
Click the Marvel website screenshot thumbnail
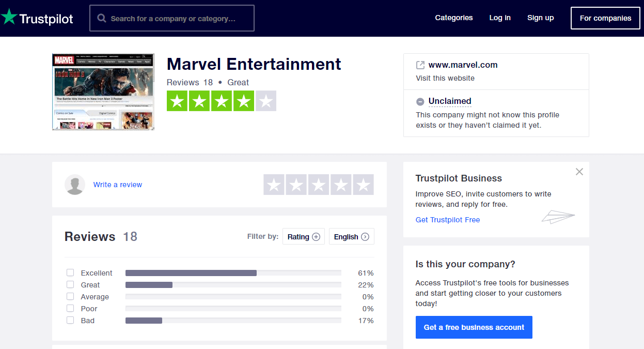[x=103, y=92]
